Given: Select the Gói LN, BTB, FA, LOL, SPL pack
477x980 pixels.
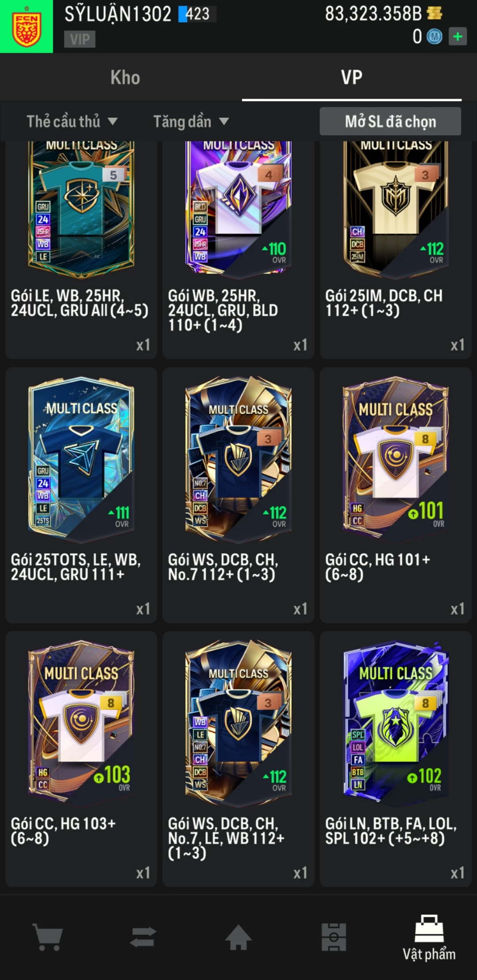Looking at the screenshot, I should pyautogui.click(x=396, y=759).
